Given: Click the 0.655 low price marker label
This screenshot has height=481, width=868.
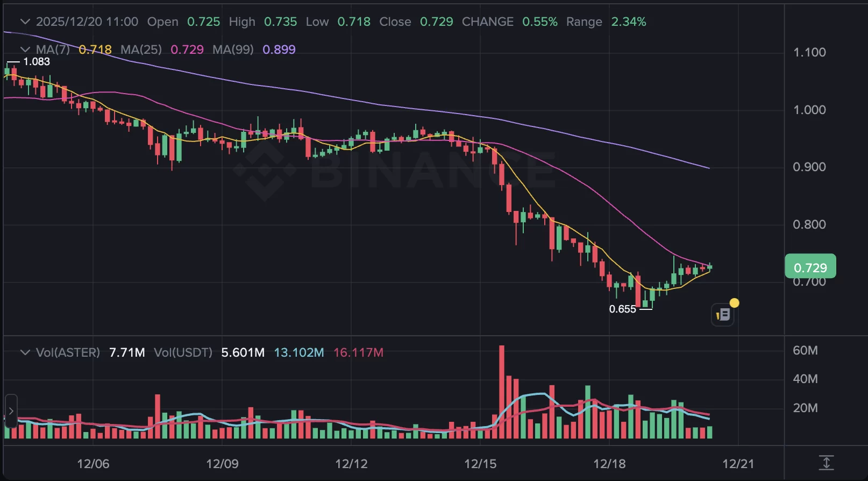Looking at the screenshot, I should (x=622, y=309).
